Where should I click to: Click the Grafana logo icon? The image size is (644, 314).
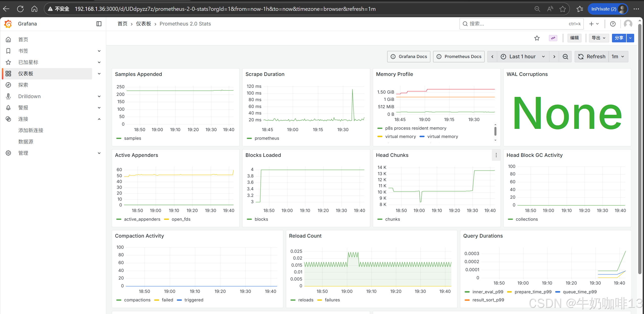pyautogui.click(x=8, y=24)
